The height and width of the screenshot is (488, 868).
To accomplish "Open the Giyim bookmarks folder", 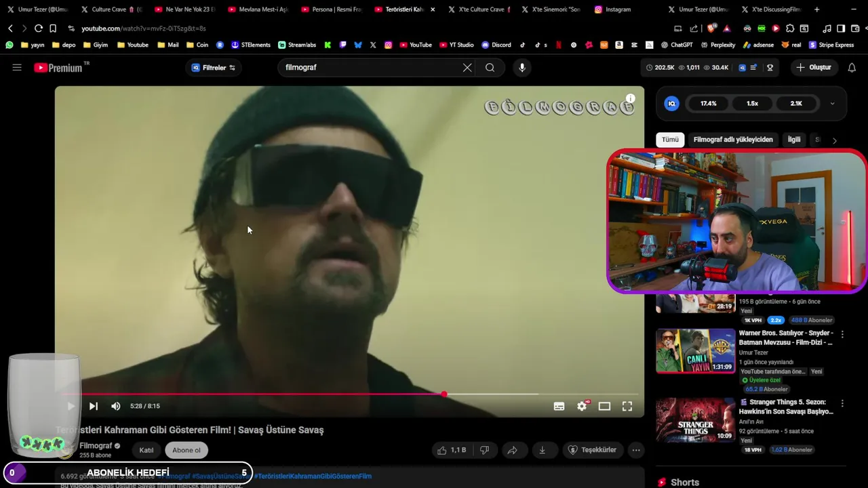I will tap(95, 45).
